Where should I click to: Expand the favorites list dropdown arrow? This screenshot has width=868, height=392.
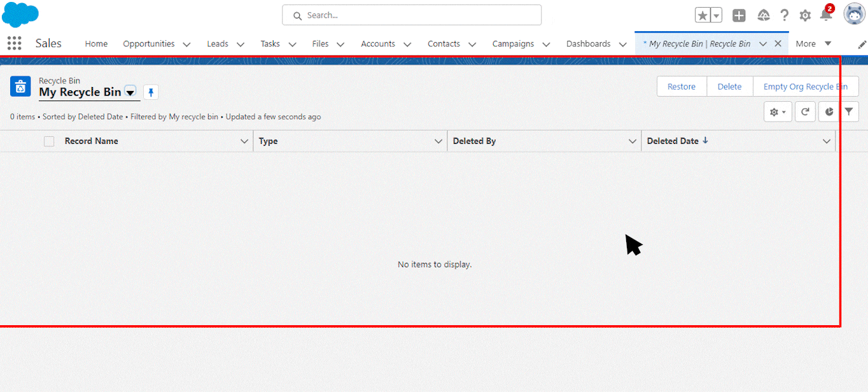pos(717,15)
